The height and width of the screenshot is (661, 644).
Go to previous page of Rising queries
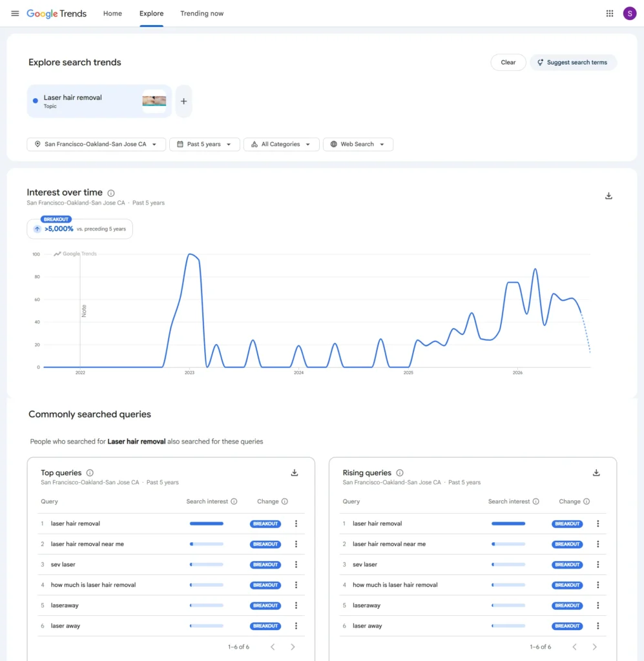(575, 647)
